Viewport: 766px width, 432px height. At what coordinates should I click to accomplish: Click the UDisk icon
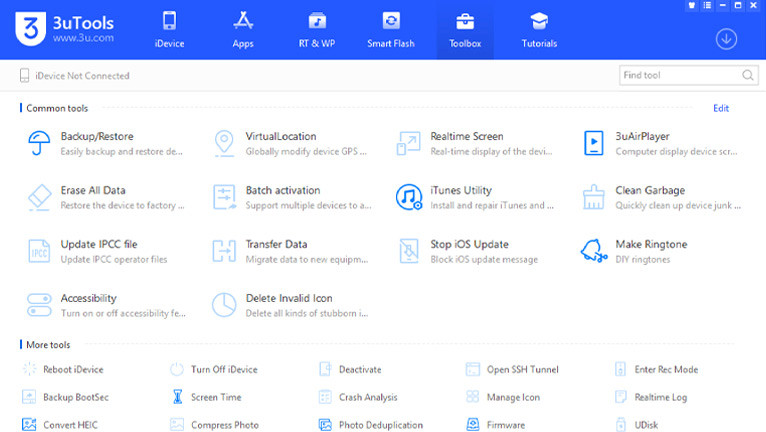pos(620,424)
